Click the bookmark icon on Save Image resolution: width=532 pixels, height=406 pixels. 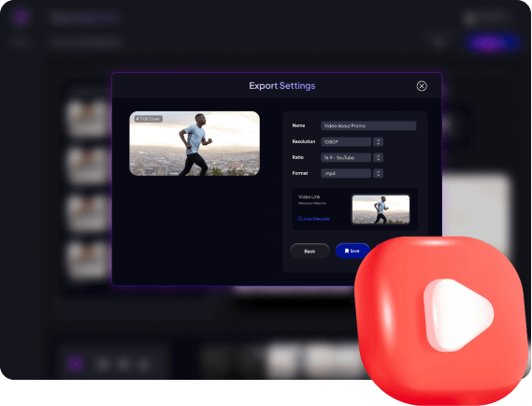[347, 251]
